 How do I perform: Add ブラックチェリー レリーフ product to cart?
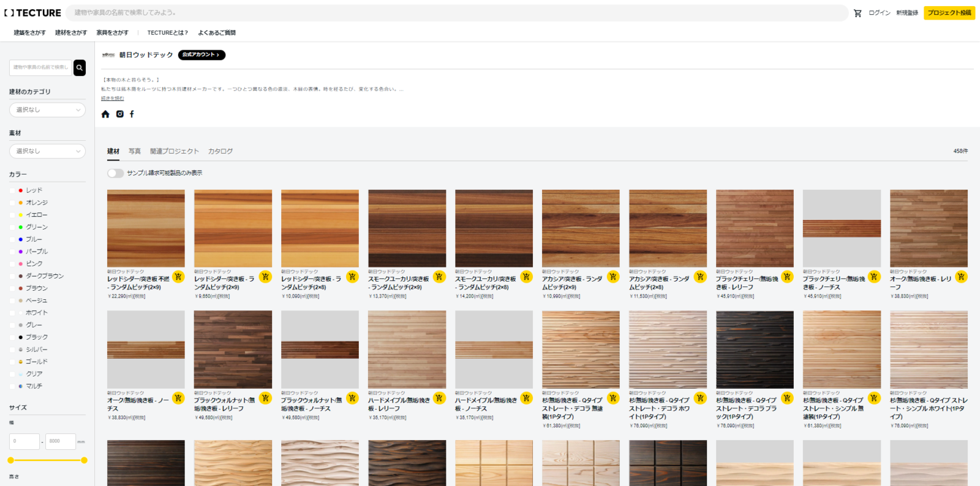(x=787, y=277)
